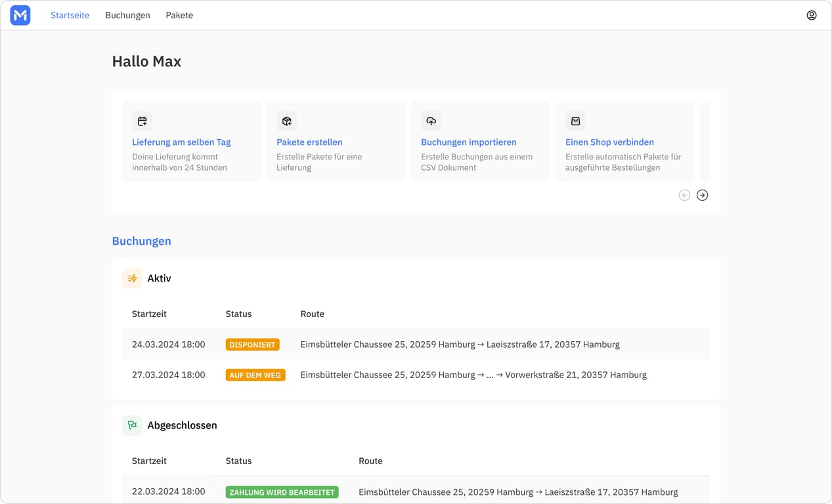Screen dimensions: 832x504
Task: Click the Status header in Aktiv table
Action: coord(238,314)
